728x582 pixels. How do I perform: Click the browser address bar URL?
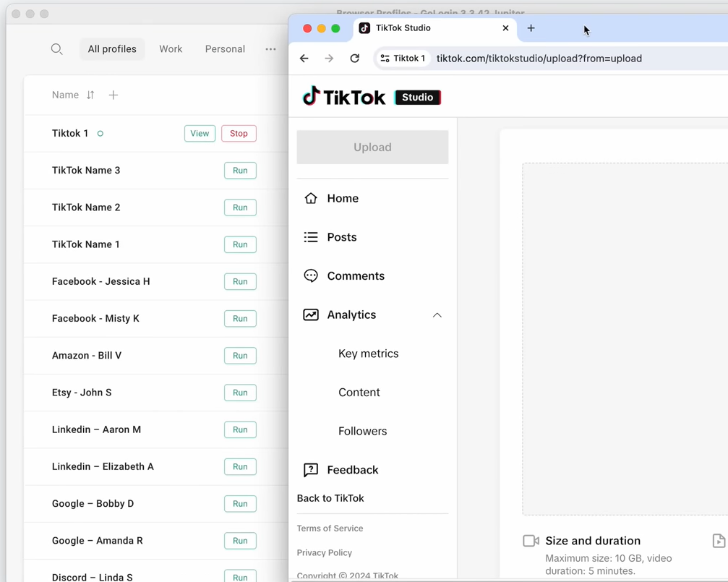point(539,59)
